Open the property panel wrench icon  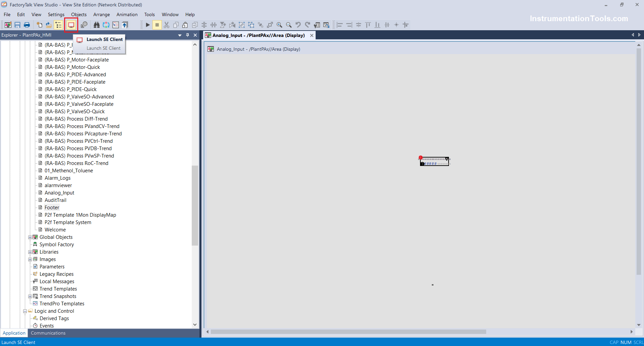coord(317,25)
